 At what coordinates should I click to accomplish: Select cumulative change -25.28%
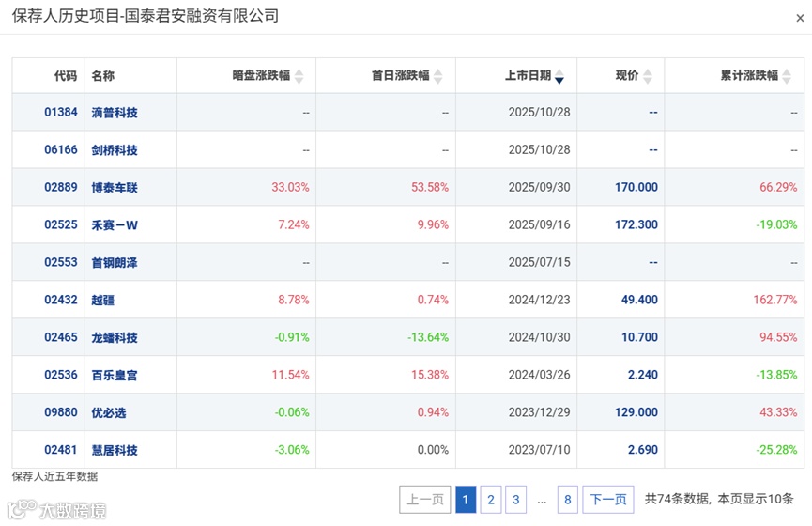[776, 449]
